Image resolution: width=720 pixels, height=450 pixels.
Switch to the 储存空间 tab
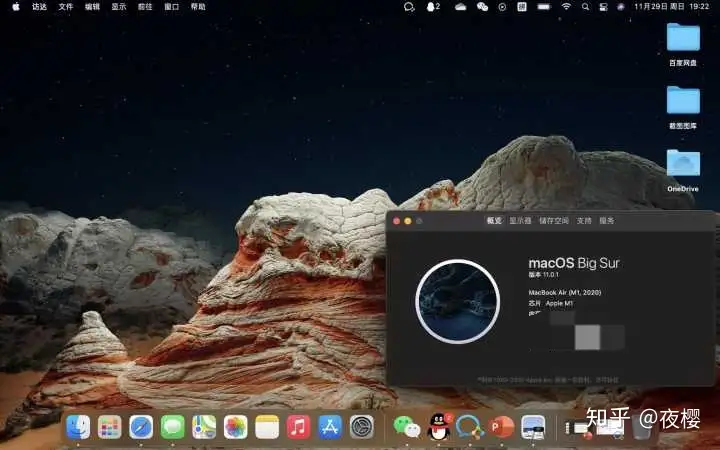coord(554,221)
